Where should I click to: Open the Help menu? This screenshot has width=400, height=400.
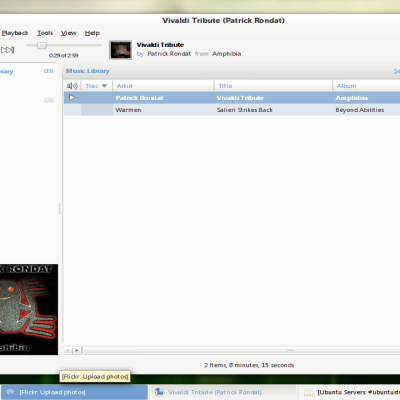tap(92, 33)
